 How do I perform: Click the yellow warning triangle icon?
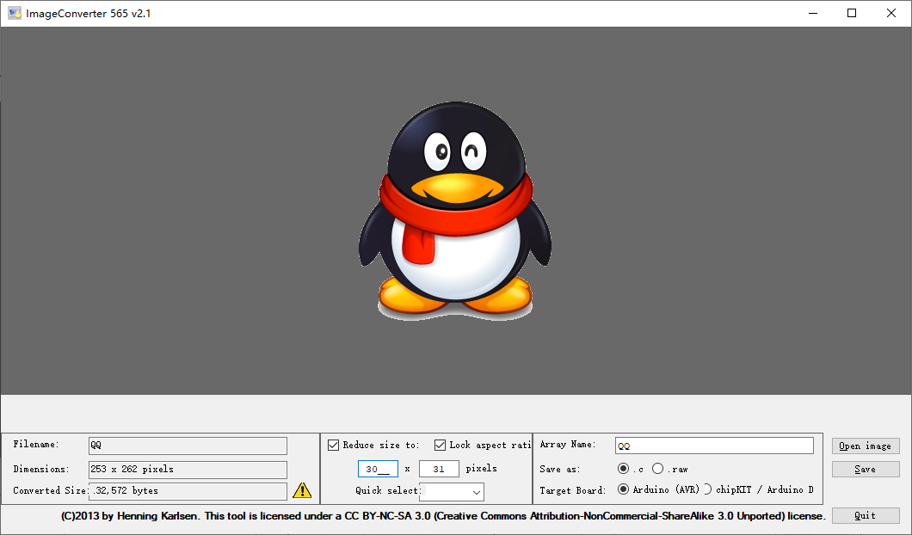(x=302, y=490)
